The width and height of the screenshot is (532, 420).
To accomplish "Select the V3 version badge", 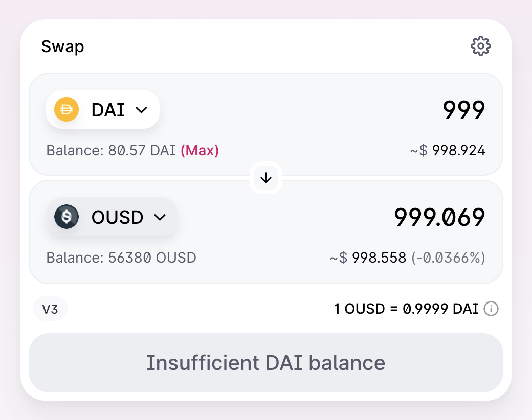I will pos(50,309).
